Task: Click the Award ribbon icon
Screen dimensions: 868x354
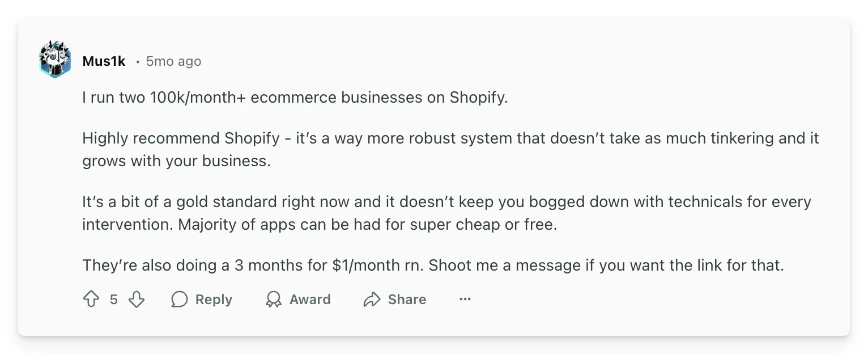Action: click(274, 299)
